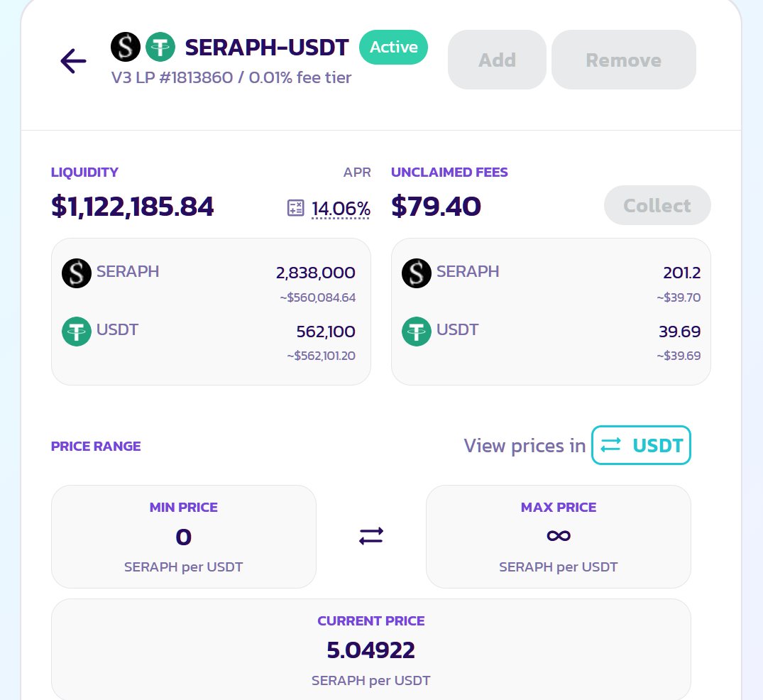Toggle View prices in USDT
763x700 pixels.
(641, 445)
